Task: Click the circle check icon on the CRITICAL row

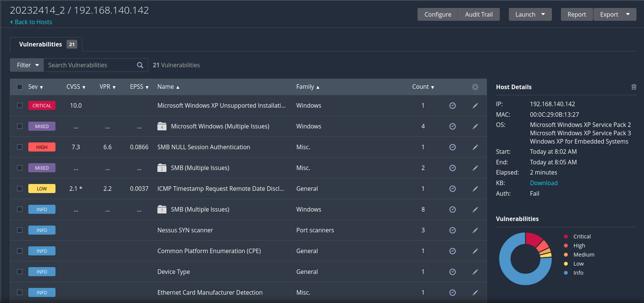Action: (452, 105)
